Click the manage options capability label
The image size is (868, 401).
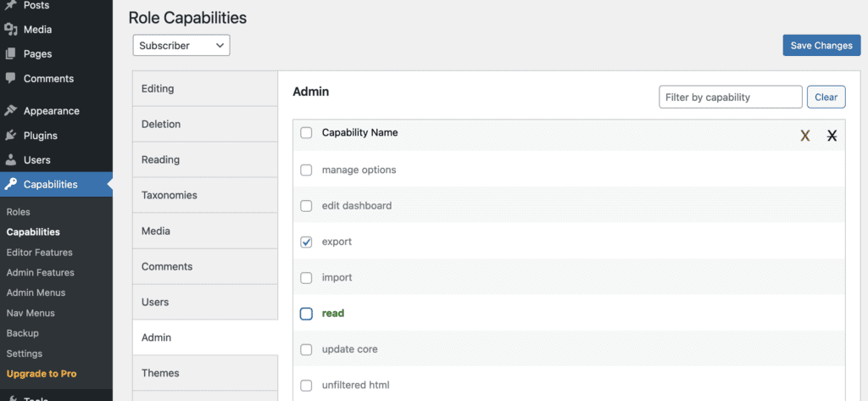tap(359, 170)
